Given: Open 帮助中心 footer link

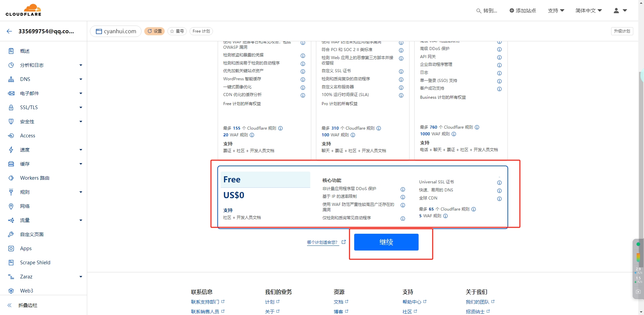Looking at the screenshot, I should click(412, 302).
